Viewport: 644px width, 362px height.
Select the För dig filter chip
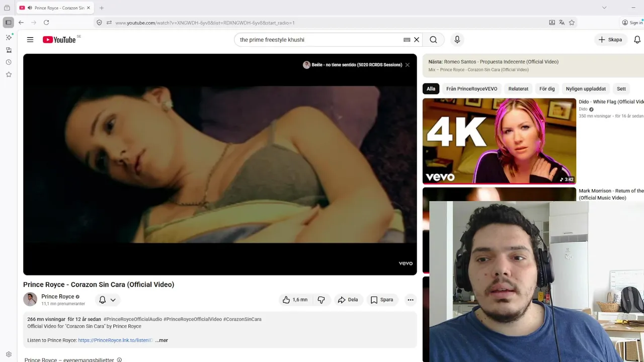(x=547, y=88)
